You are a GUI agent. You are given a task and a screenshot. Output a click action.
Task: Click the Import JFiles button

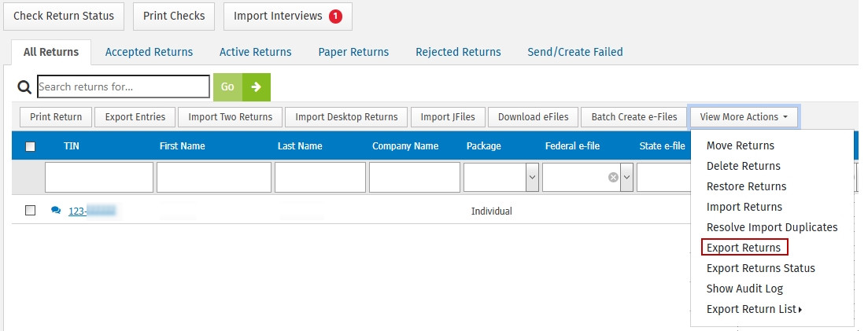pyautogui.click(x=448, y=117)
